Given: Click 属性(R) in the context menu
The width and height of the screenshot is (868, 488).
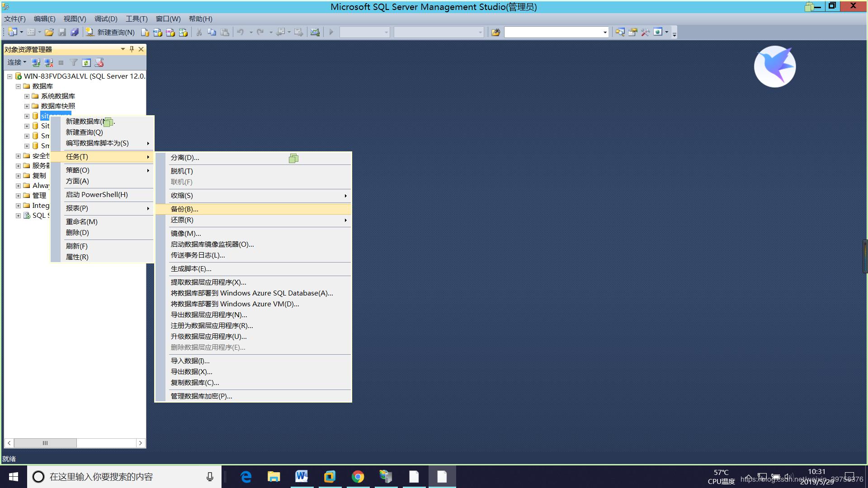Looking at the screenshot, I should (x=77, y=257).
